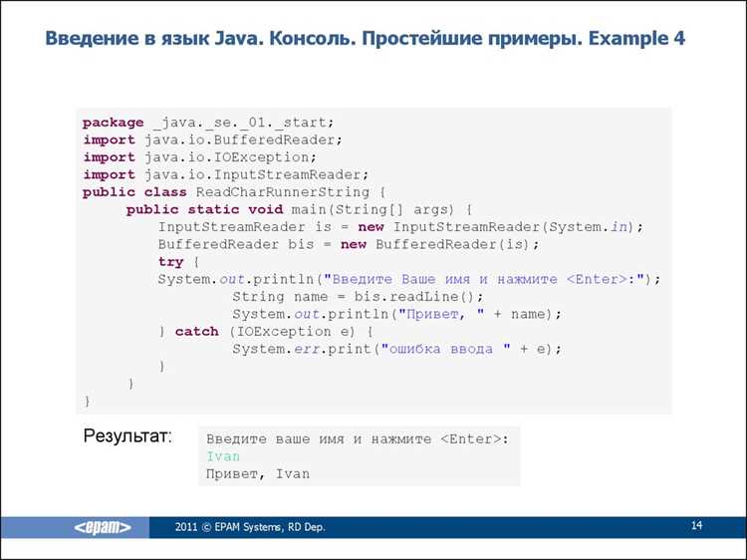This screenshot has width=747, height=560.
Task: Click the 'InputStreamReader is = new' line
Action: tap(400, 227)
